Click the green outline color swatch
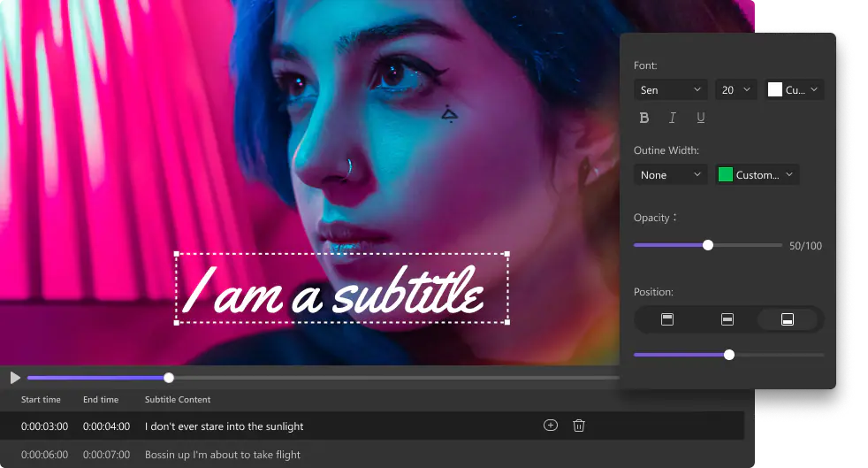 [x=725, y=175]
